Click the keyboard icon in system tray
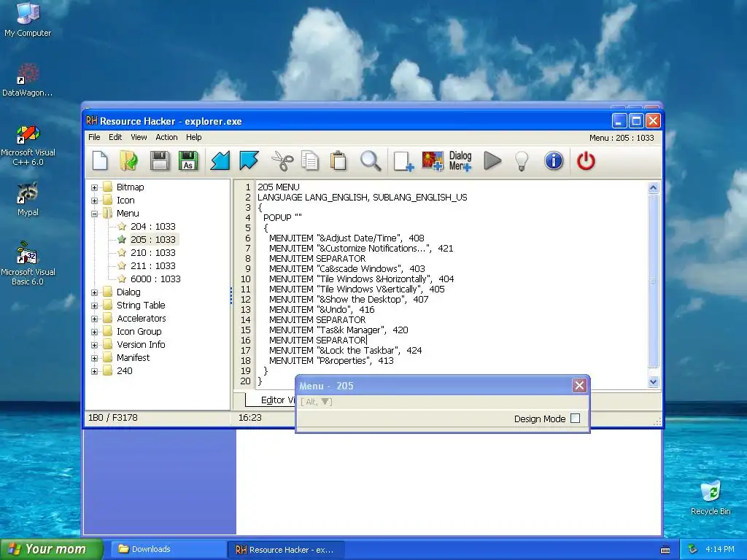This screenshot has width=747, height=560. 665,550
